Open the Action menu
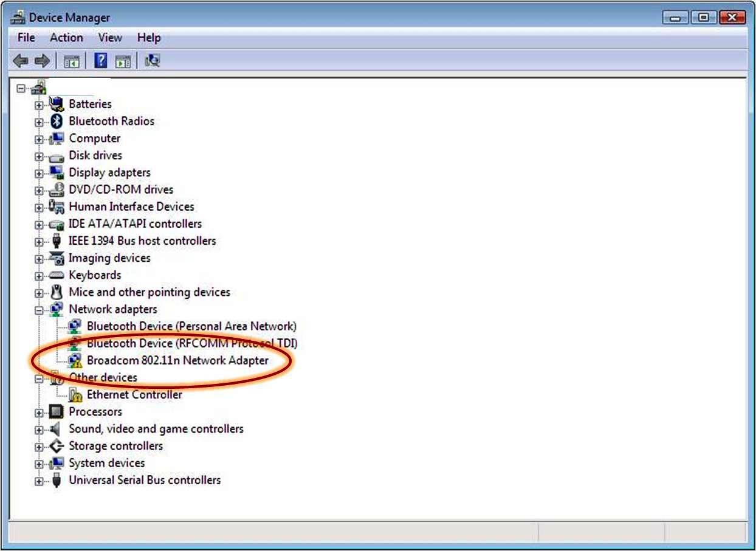The height and width of the screenshot is (551, 756). (x=66, y=38)
